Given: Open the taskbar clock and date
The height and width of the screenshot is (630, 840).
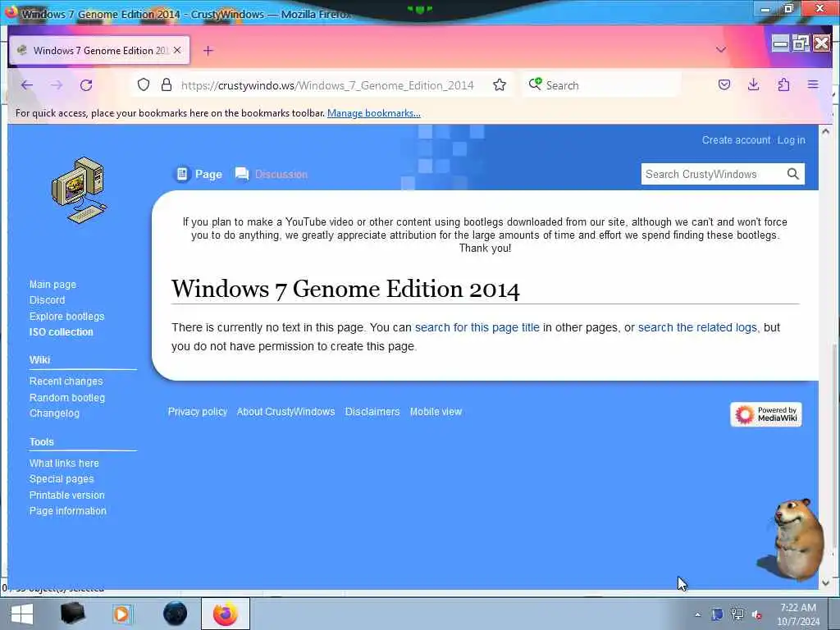Looking at the screenshot, I should 798,614.
